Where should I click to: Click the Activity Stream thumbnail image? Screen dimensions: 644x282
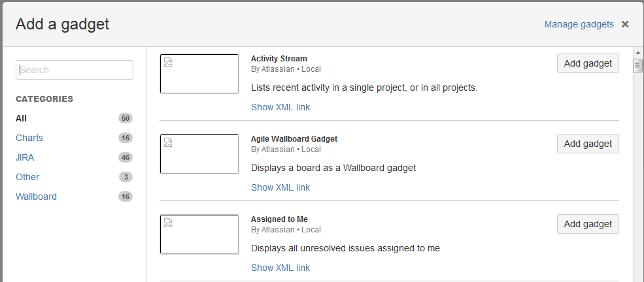[199, 74]
